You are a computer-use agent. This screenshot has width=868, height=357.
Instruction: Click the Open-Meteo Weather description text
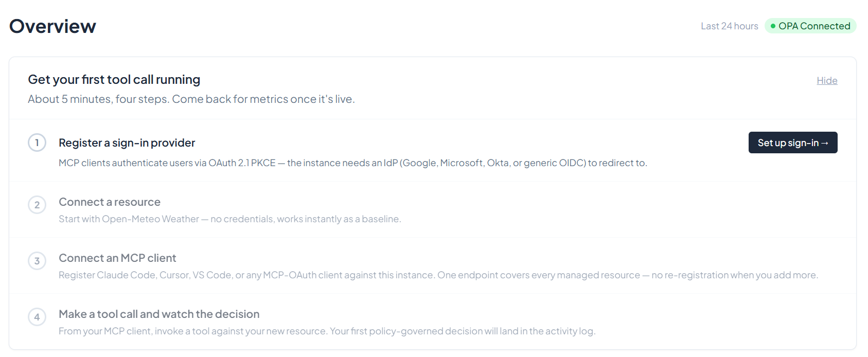point(229,219)
